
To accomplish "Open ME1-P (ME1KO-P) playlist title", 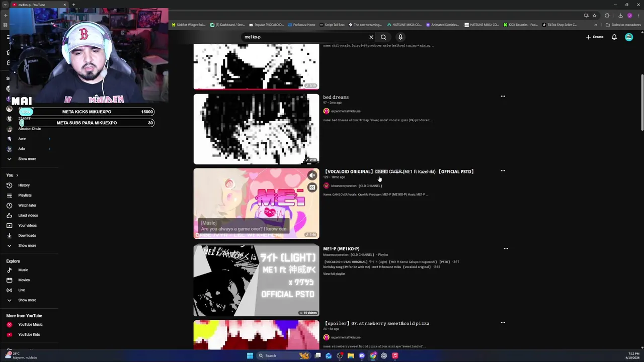I will 341,249.
